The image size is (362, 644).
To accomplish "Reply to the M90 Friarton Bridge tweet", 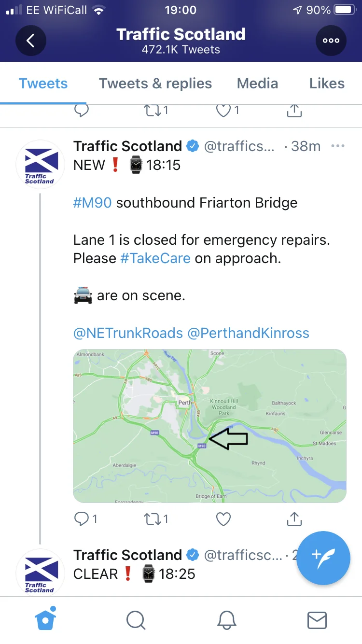I will tap(85, 519).
